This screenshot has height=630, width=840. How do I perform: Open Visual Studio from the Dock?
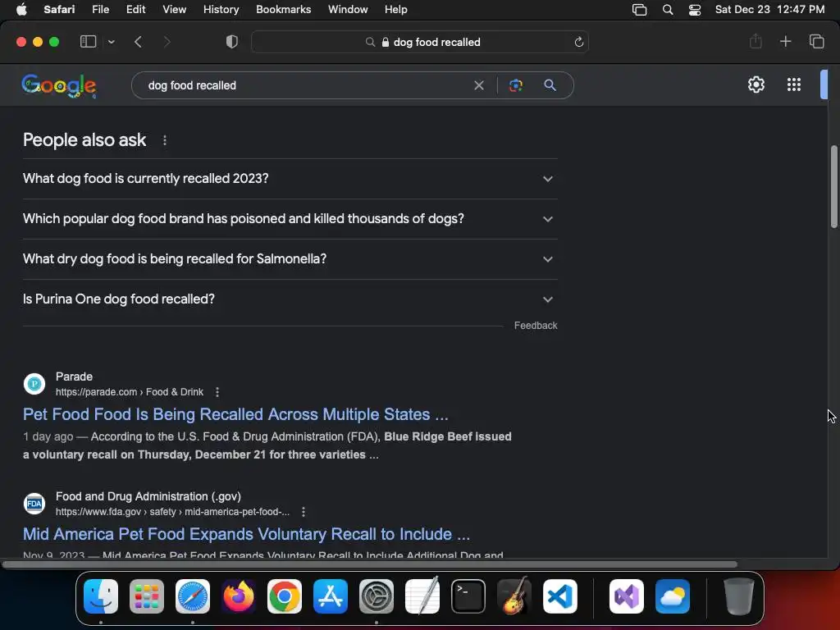tap(627, 596)
